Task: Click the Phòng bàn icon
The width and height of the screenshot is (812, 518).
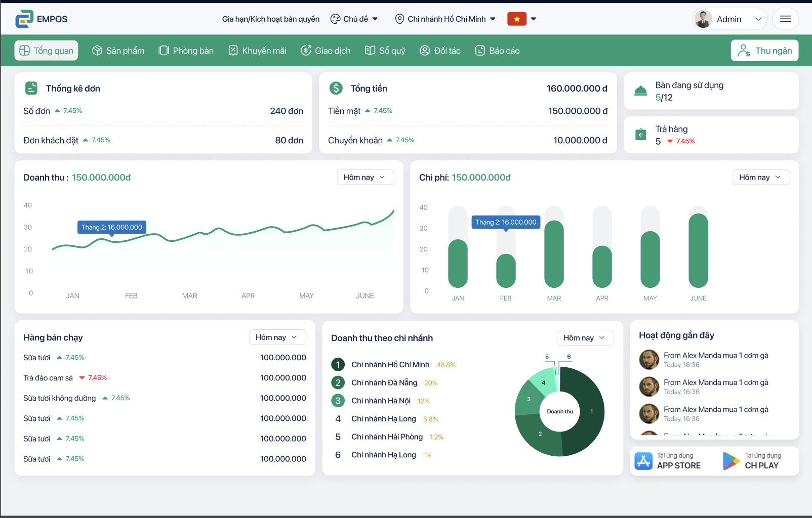Action: point(164,51)
